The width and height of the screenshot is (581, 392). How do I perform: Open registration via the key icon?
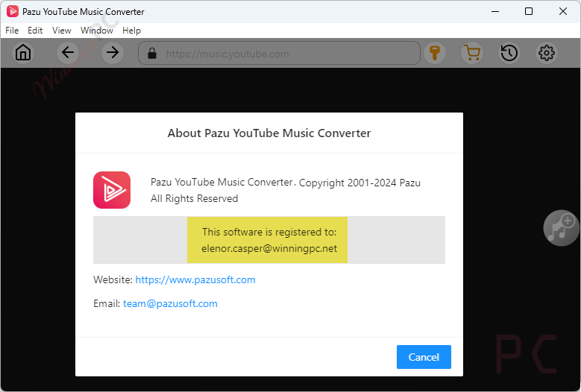(x=435, y=53)
